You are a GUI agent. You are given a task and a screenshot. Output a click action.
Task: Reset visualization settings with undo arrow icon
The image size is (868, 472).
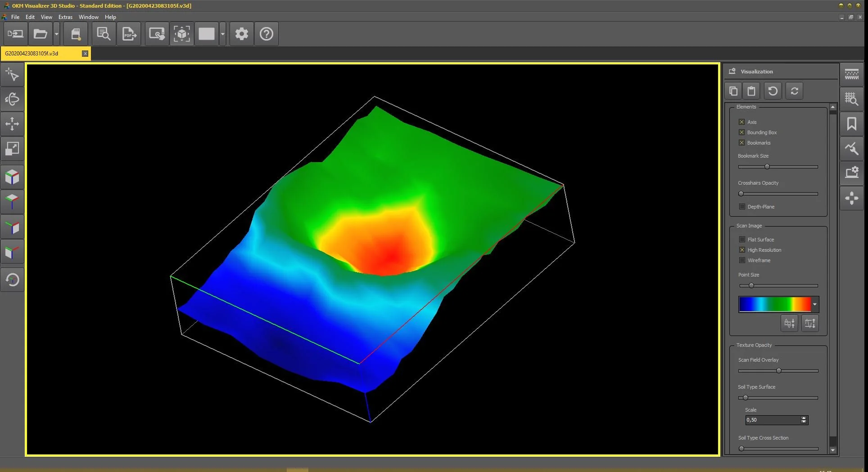coord(773,91)
